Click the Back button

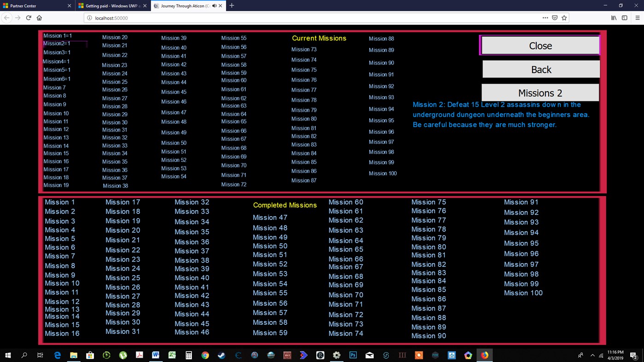541,69
